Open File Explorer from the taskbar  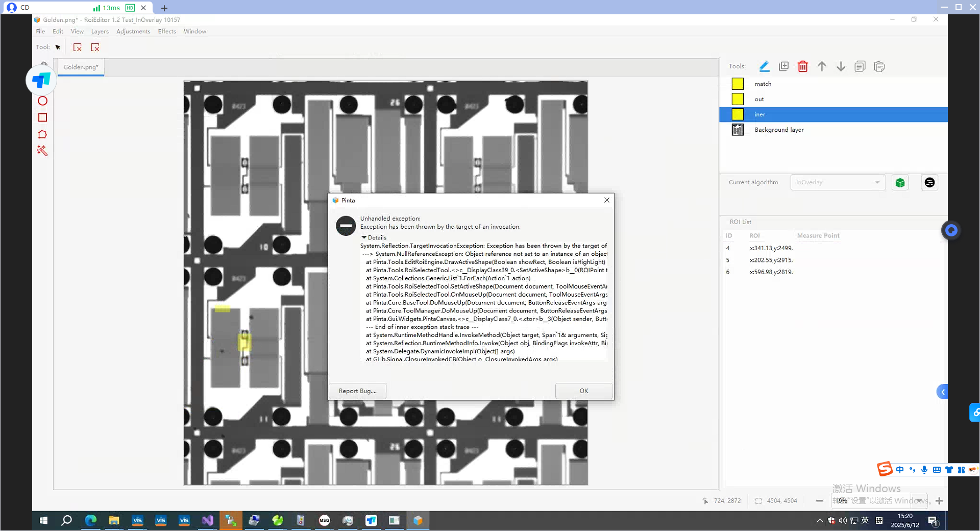(114, 520)
